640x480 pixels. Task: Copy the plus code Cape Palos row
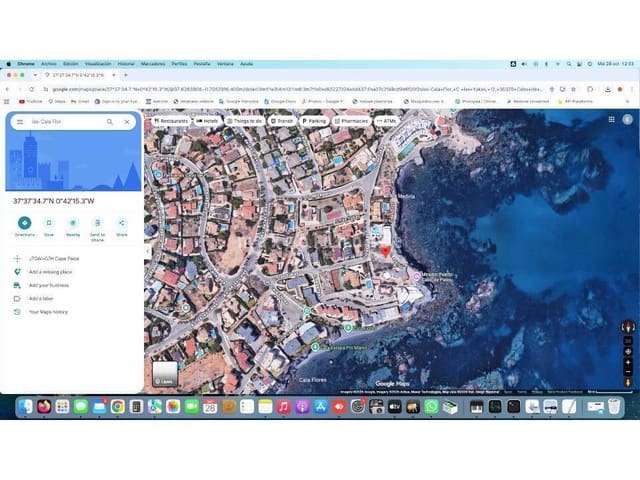pos(73,258)
